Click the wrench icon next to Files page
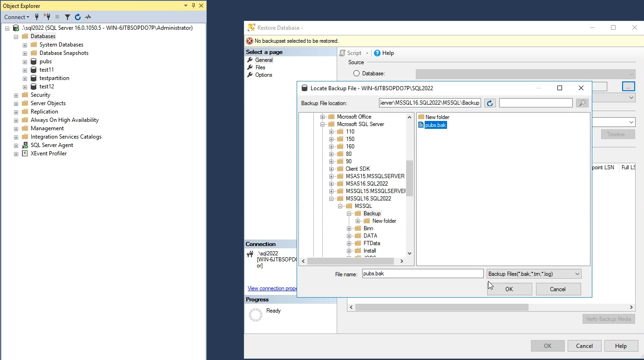The image size is (644, 360). pyautogui.click(x=250, y=67)
